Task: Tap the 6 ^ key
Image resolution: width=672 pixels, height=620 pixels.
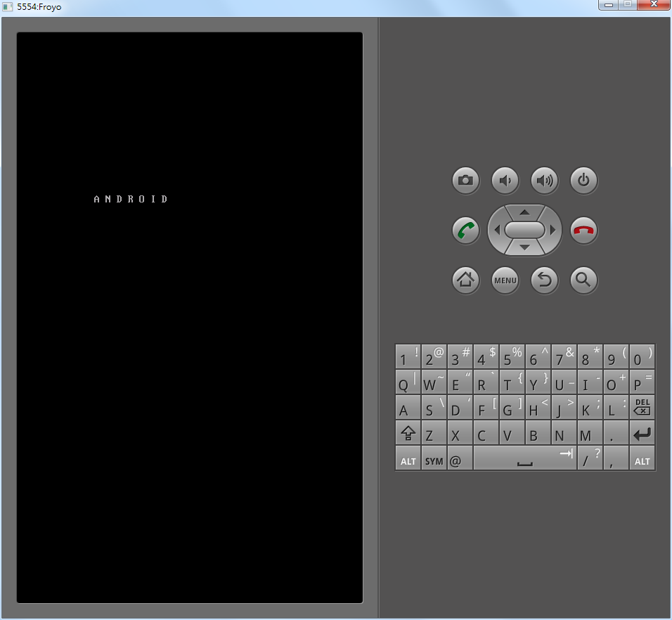Action: pyautogui.click(x=538, y=356)
